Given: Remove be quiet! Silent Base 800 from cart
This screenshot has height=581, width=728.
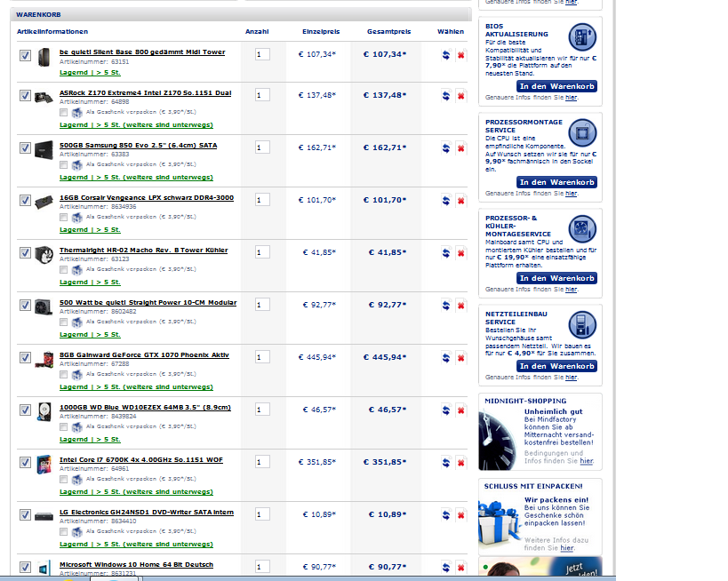Looking at the screenshot, I should pyautogui.click(x=460, y=55).
